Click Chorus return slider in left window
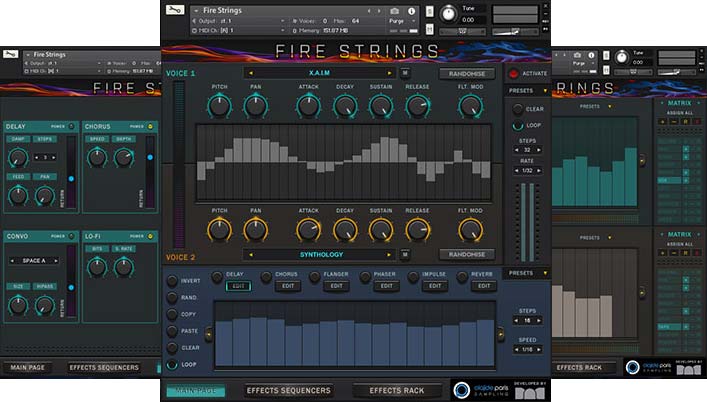707x402 pixels. [x=150, y=172]
